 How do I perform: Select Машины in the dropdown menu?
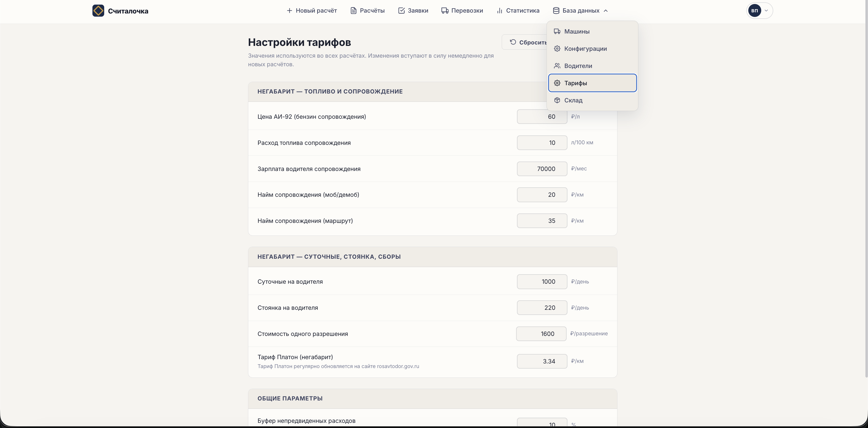point(592,31)
